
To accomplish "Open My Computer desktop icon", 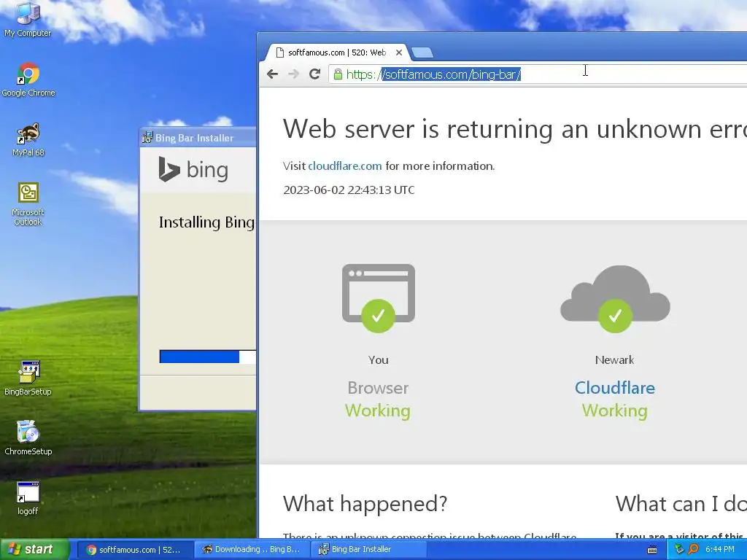I will pos(28,20).
